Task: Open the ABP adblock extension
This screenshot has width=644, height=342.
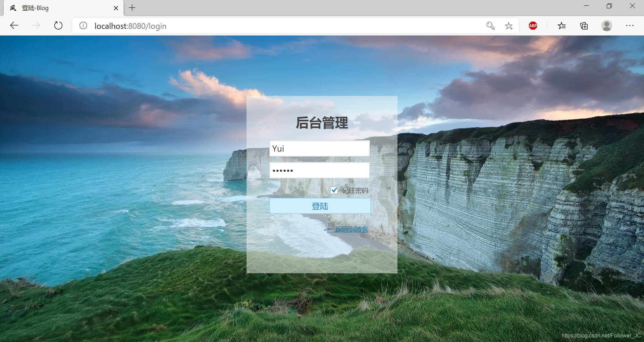Action: [x=533, y=26]
